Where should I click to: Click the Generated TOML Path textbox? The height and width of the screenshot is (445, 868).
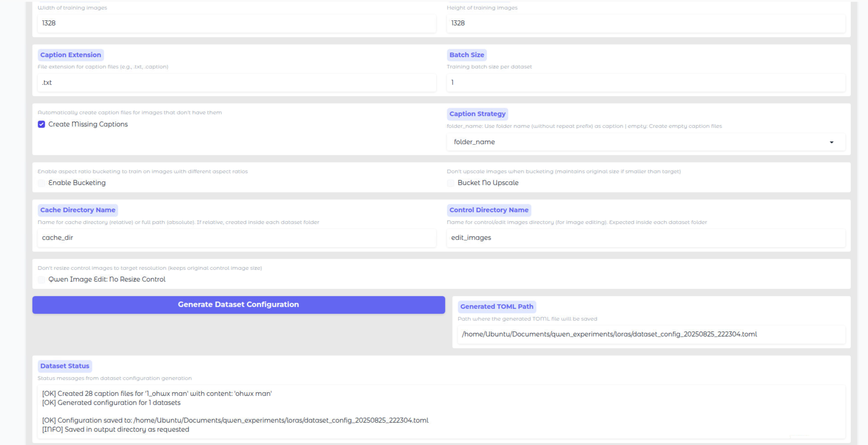(x=651, y=334)
